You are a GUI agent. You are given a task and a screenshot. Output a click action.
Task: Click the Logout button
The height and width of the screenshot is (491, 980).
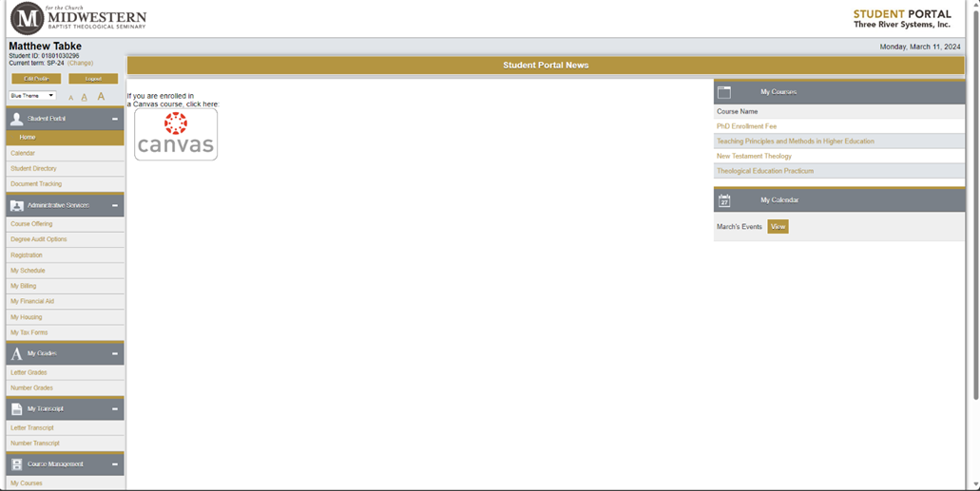93,79
